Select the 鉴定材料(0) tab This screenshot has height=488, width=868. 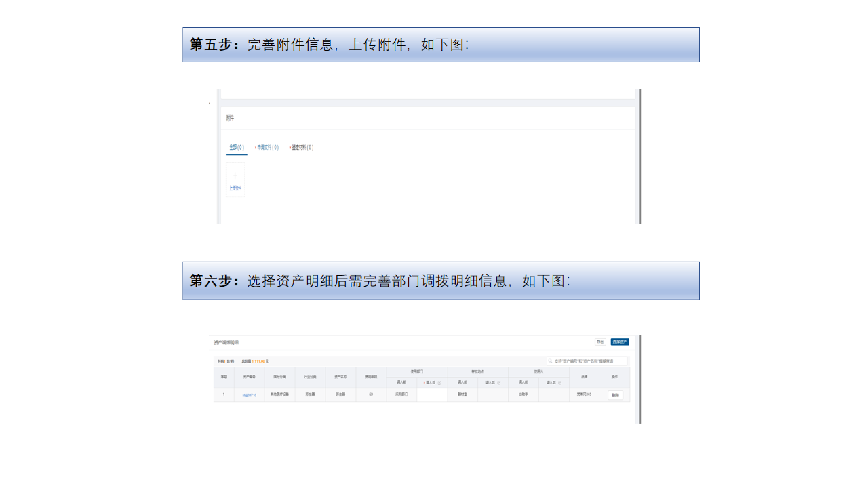pyautogui.click(x=302, y=147)
